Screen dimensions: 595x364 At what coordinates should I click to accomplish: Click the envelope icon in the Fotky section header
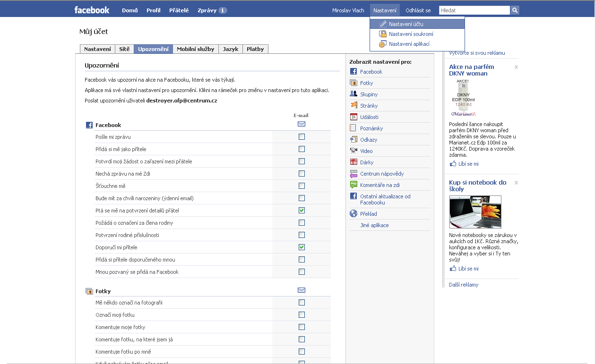coord(302,290)
